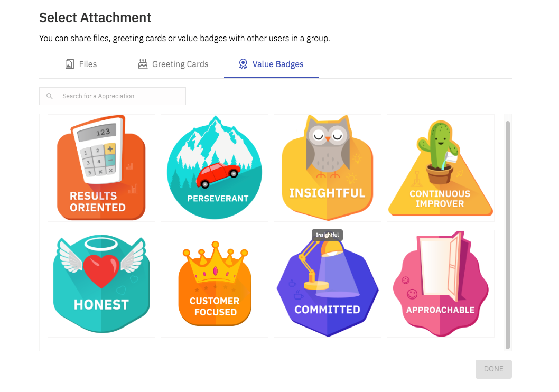Select the Approachable open door badge

(440, 284)
